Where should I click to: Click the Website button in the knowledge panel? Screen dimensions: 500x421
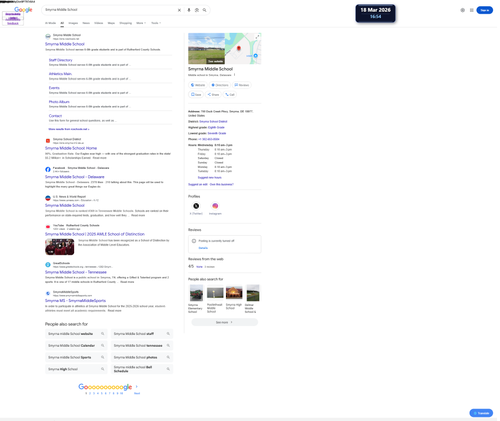[198, 85]
